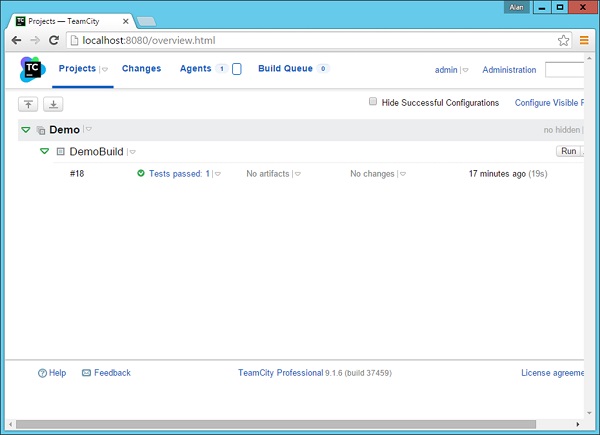Click the address bar URL field
Screen dimensions: 600x435
300,40
